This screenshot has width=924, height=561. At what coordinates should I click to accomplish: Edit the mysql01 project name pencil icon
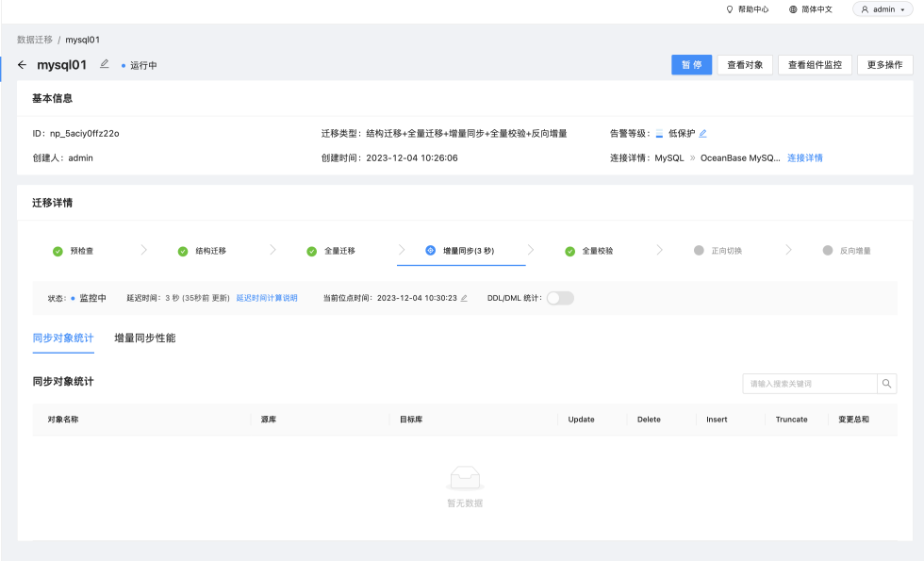click(x=105, y=64)
